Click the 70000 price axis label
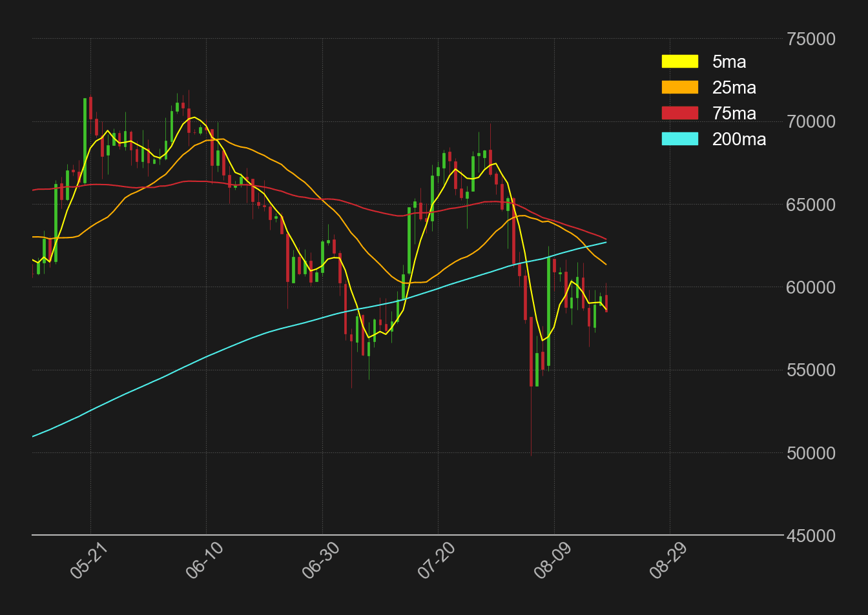This screenshot has width=868, height=615. click(811, 122)
